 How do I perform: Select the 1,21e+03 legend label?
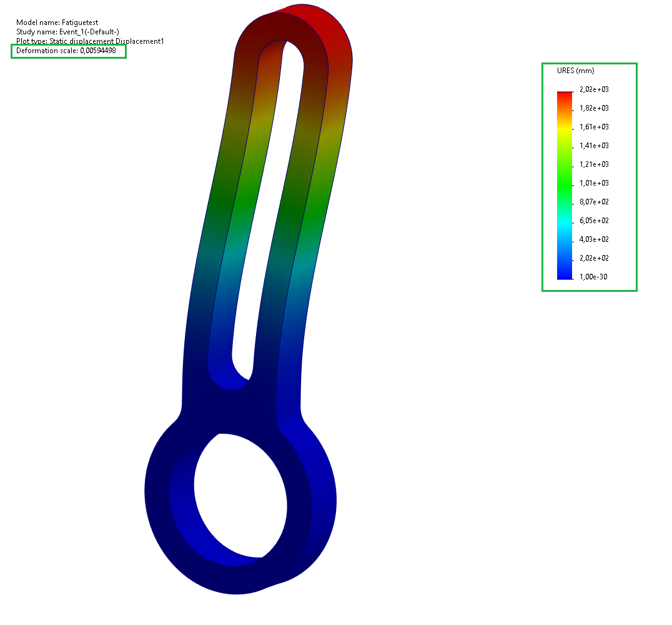[x=594, y=164]
